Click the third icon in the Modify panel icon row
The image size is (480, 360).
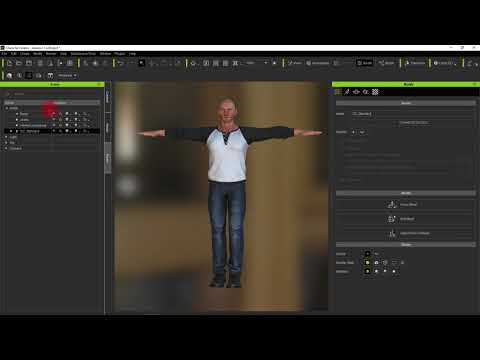[x=356, y=92]
